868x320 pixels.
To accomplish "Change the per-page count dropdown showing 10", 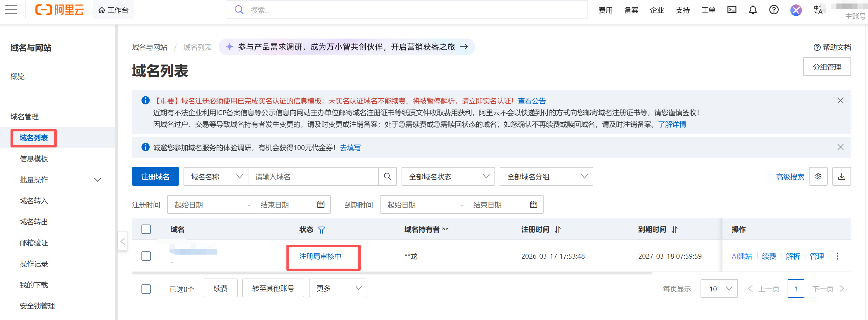I will [x=719, y=288].
